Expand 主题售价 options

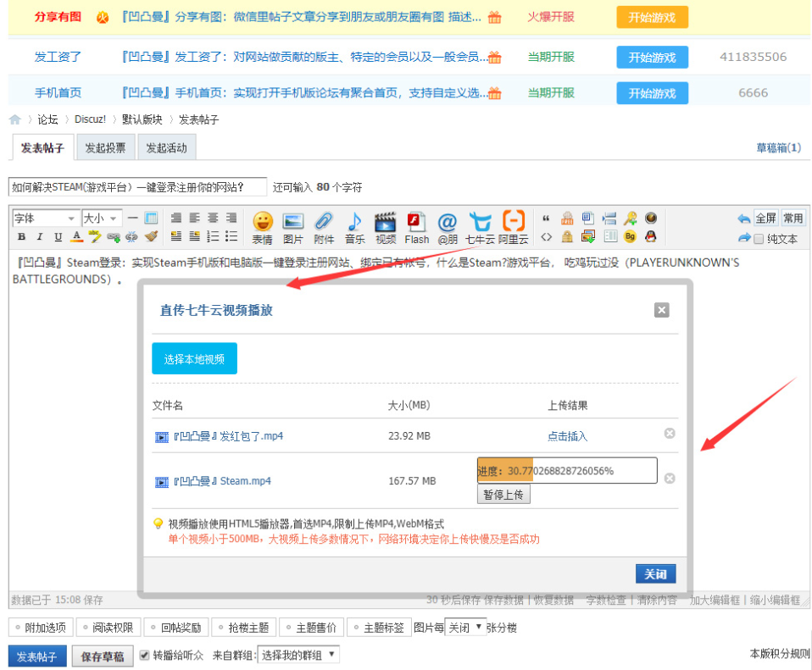(312, 628)
